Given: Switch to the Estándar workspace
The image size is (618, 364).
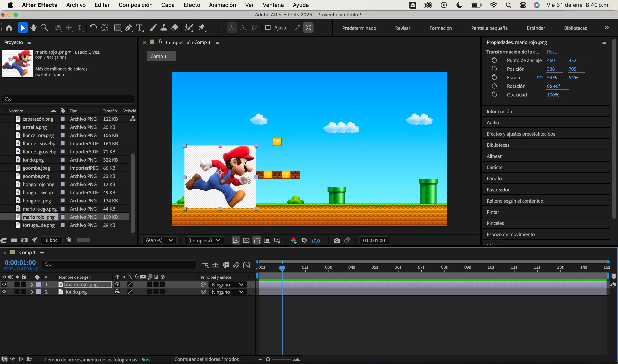Looking at the screenshot, I should [x=535, y=28].
